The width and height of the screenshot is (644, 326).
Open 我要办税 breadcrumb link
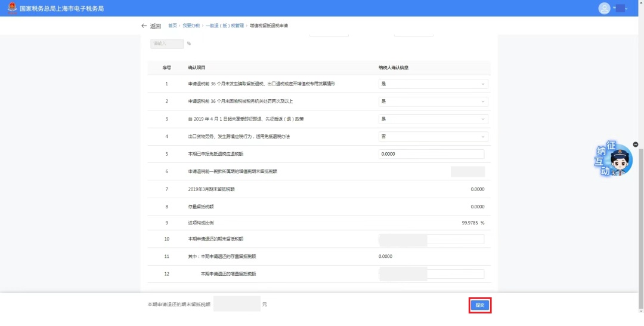[x=191, y=26]
